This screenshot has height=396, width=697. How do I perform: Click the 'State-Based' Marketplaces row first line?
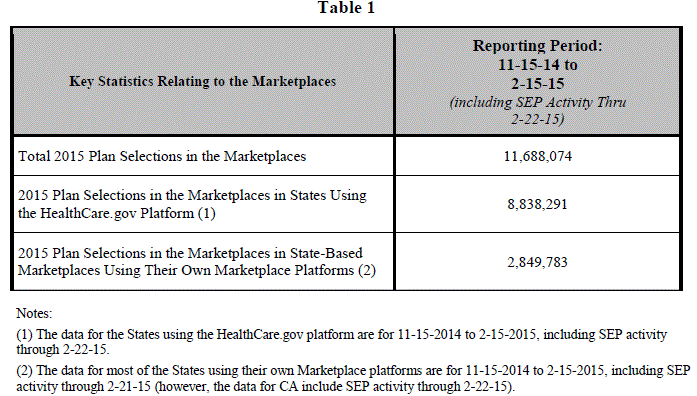190,253
